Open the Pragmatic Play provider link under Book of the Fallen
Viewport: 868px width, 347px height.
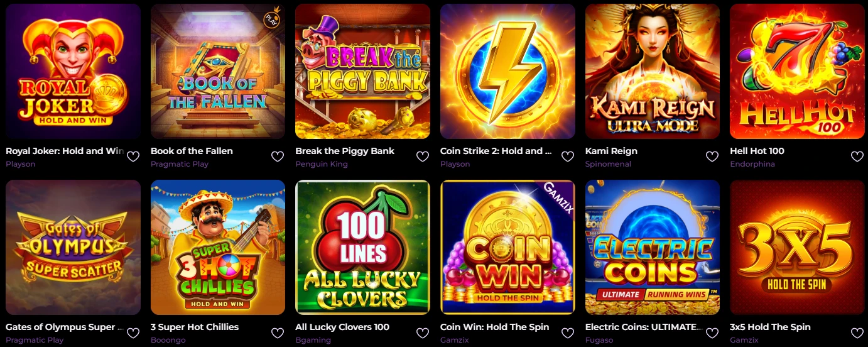(180, 164)
